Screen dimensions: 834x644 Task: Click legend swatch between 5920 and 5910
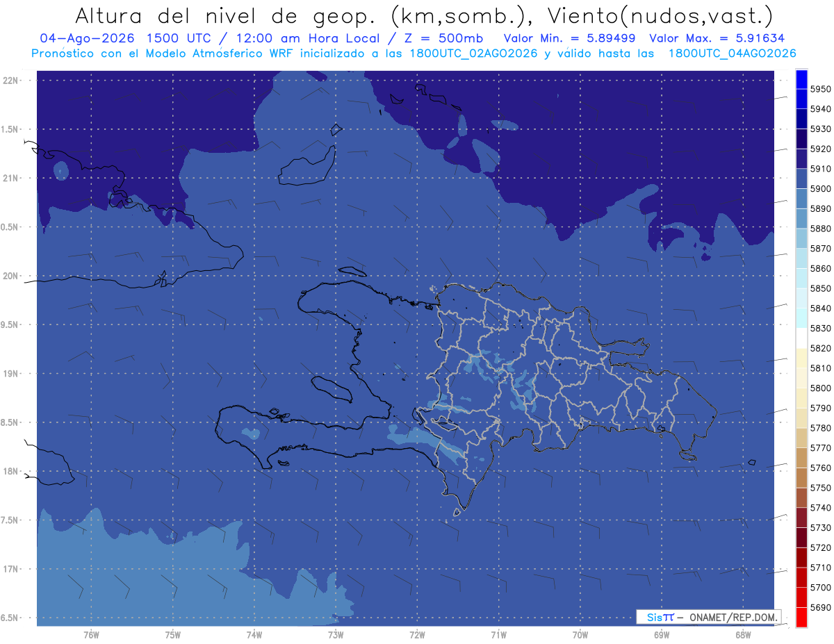click(801, 159)
